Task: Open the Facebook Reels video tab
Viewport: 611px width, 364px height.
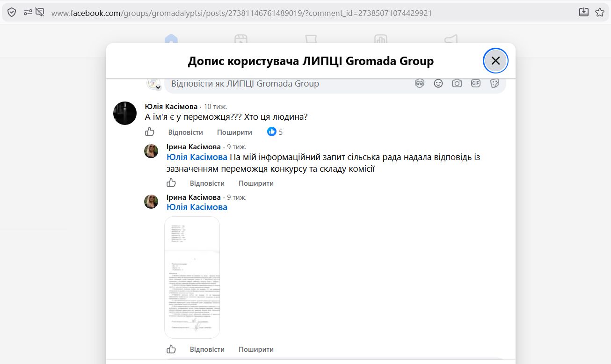Action: coord(241,40)
